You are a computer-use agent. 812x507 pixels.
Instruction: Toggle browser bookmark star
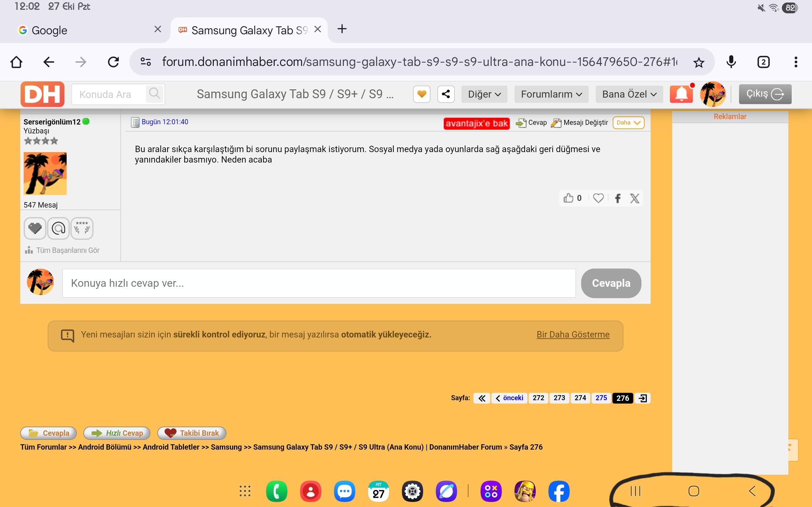coord(699,62)
